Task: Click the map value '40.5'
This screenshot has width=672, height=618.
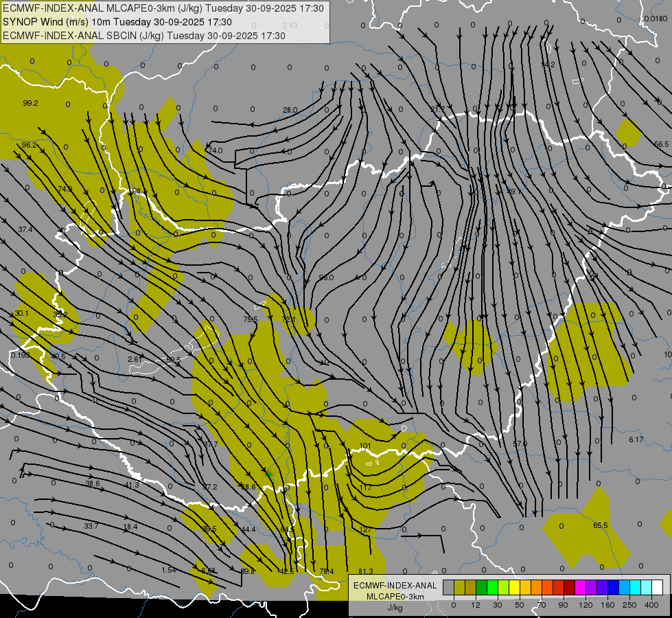Action: pos(58,356)
